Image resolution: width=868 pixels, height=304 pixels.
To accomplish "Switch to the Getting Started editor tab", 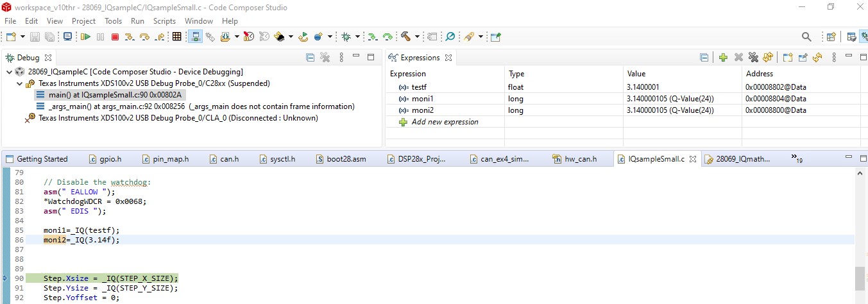I will pos(36,159).
